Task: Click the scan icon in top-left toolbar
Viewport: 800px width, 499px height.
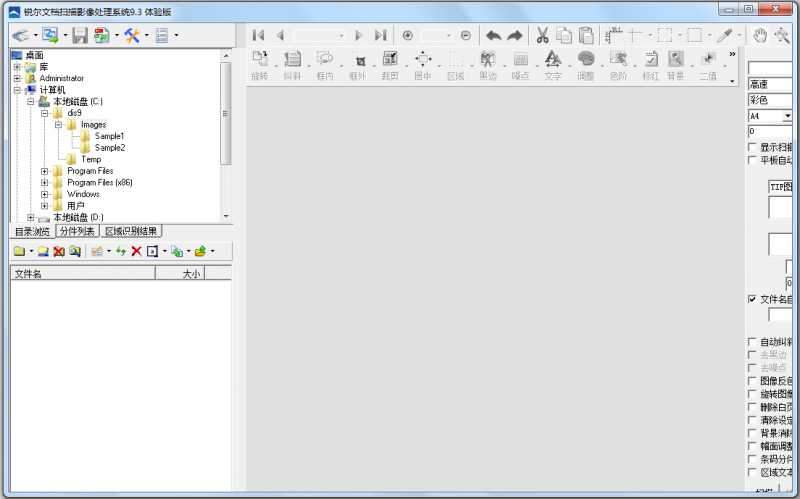Action: [x=20, y=35]
